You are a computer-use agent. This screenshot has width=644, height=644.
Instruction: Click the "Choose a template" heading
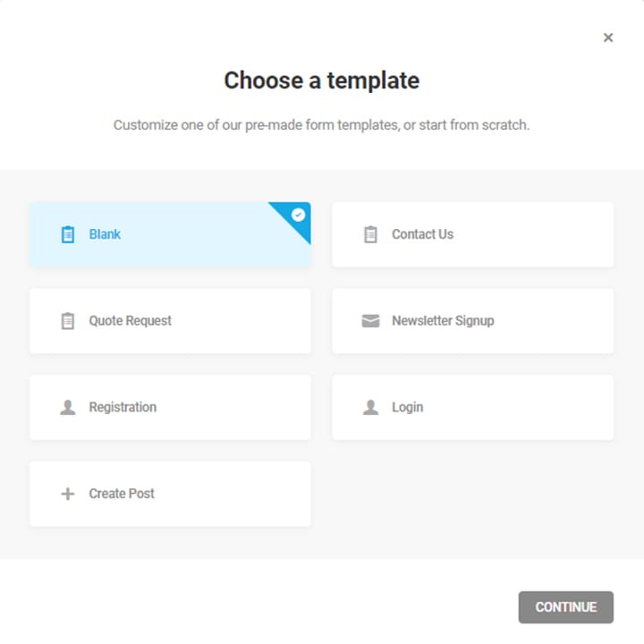[321, 80]
